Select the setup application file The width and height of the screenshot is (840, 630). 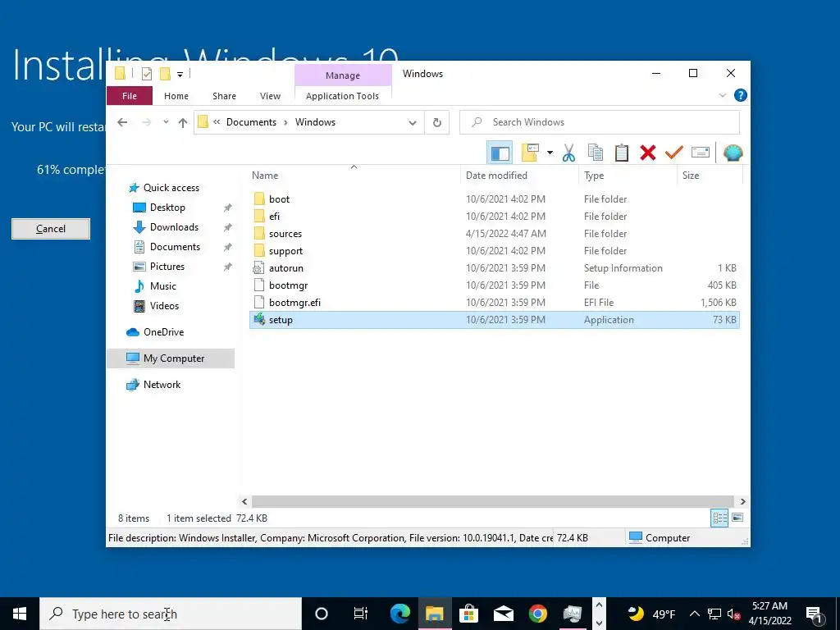point(494,320)
